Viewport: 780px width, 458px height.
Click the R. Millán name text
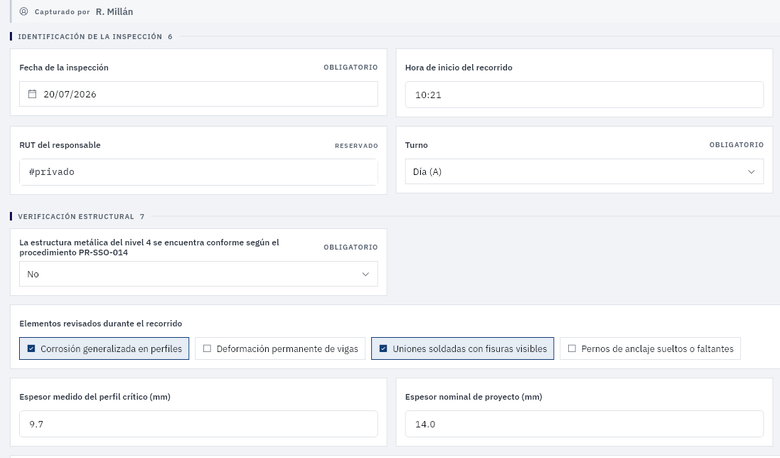pos(114,11)
